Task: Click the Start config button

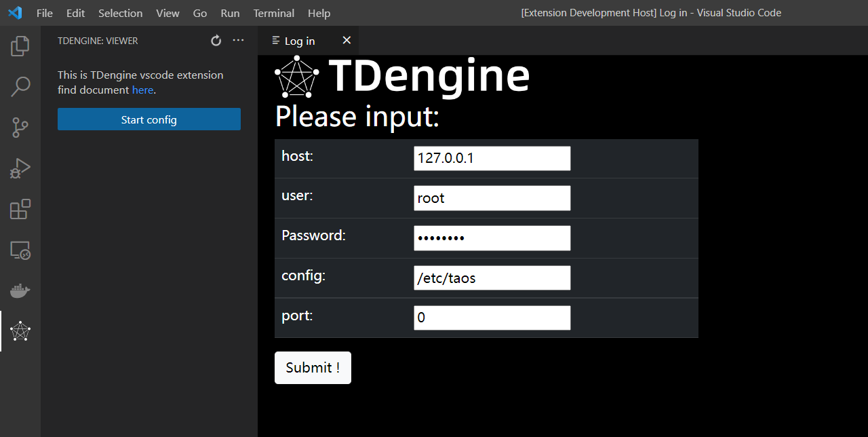Action: coord(149,119)
